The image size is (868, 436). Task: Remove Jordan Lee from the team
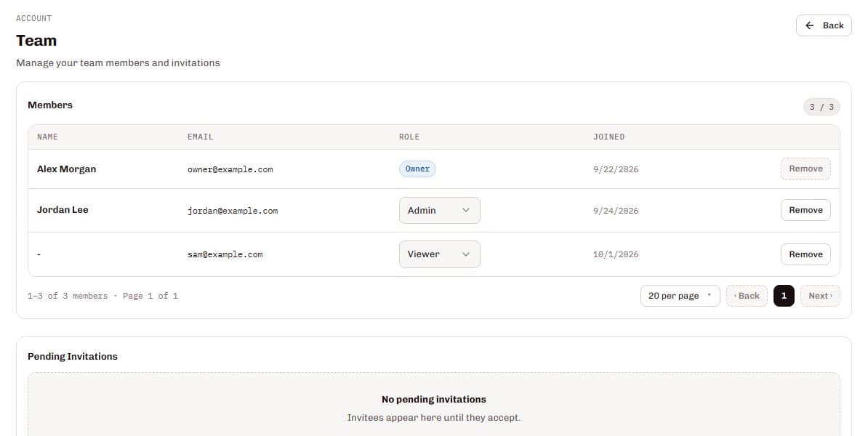click(x=805, y=210)
